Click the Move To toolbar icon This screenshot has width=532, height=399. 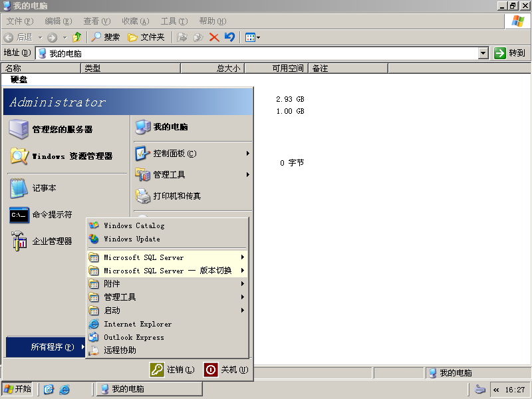[x=182, y=37]
